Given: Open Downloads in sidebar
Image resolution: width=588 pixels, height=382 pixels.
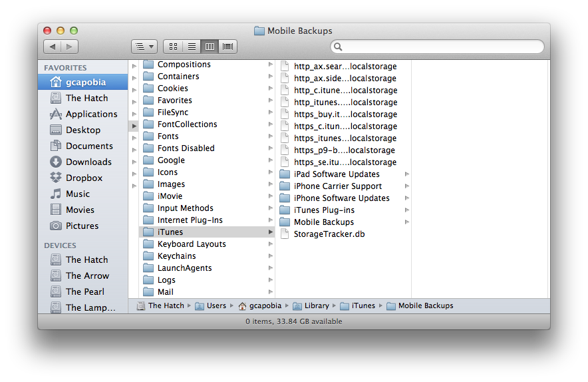Looking at the screenshot, I should (83, 162).
